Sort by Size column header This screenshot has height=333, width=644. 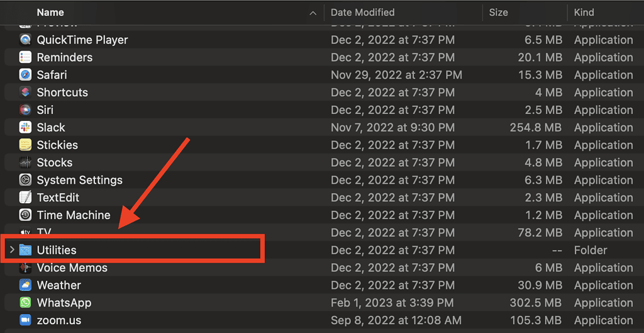click(498, 12)
